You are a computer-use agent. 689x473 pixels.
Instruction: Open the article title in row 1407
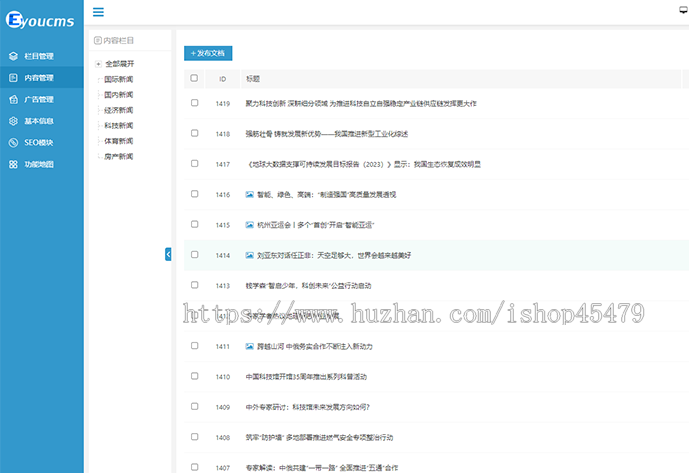pyautogui.click(x=322, y=468)
